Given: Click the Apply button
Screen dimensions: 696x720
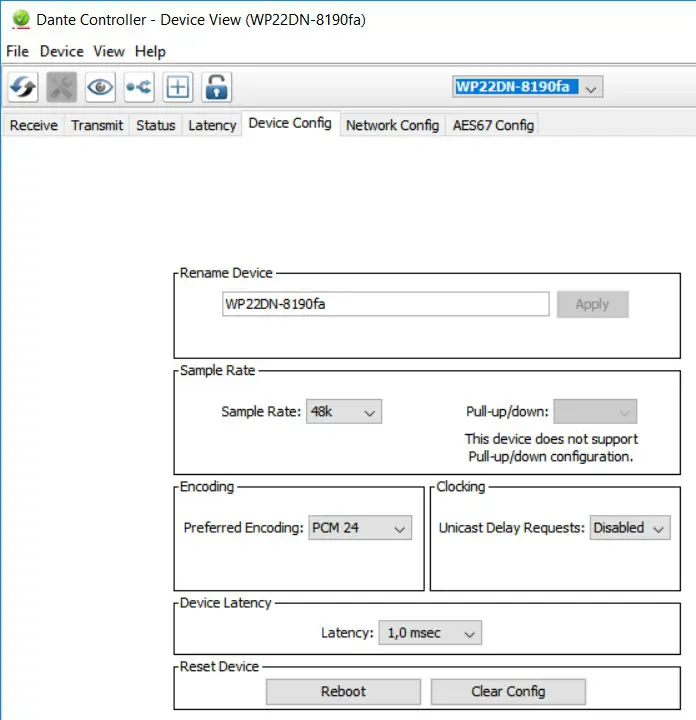Looking at the screenshot, I should 592,304.
